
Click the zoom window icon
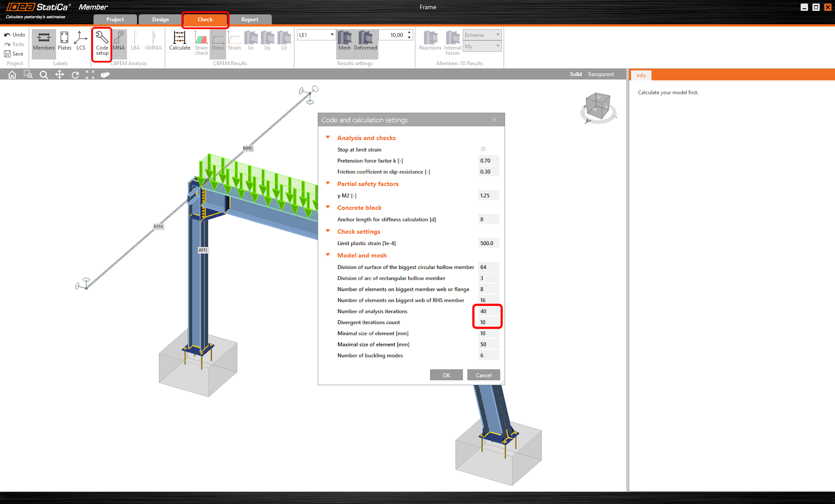(28, 75)
